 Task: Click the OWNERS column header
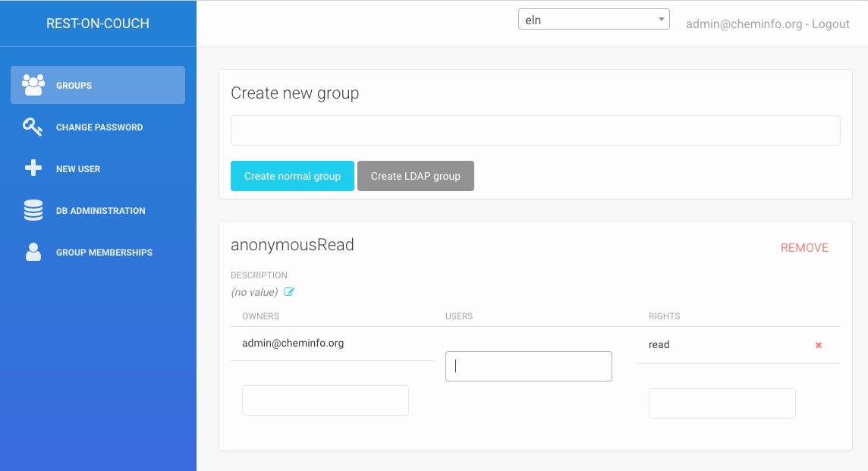260,316
